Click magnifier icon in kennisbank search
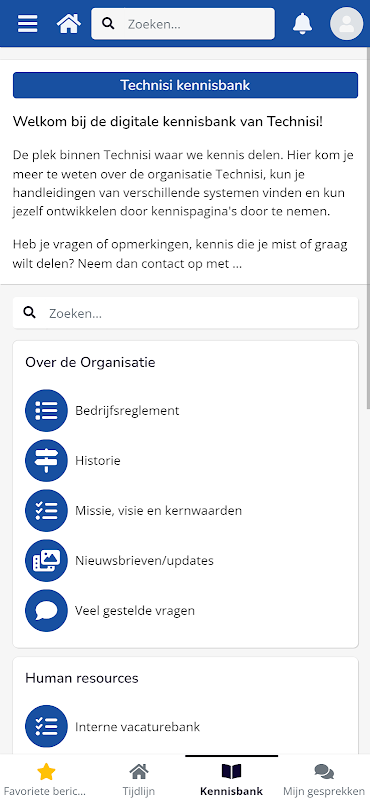The height and width of the screenshot is (800, 370). click(x=30, y=313)
